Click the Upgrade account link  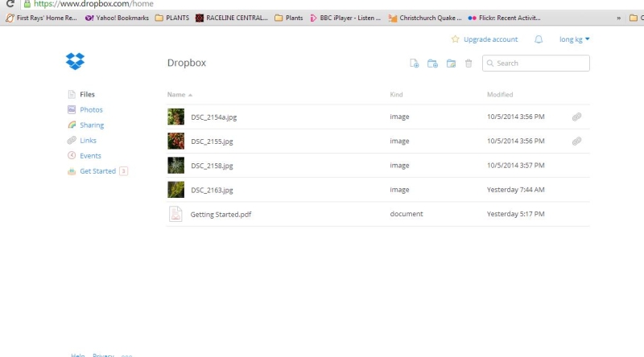click(x=490, y=39)
